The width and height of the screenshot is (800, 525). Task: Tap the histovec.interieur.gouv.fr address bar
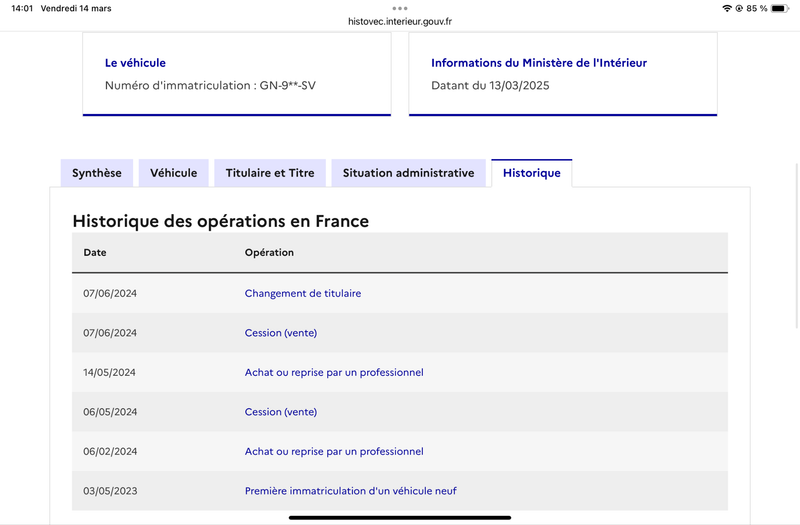(400, 21)
